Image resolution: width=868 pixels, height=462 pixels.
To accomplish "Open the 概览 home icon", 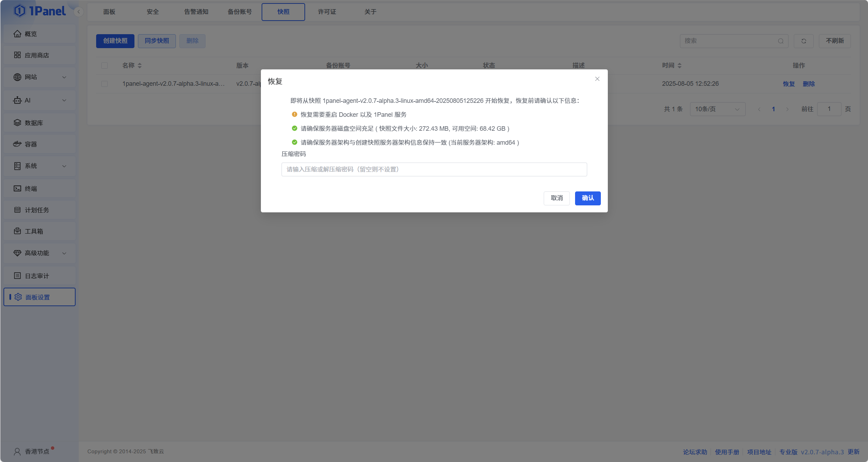I will coord(17,34).
